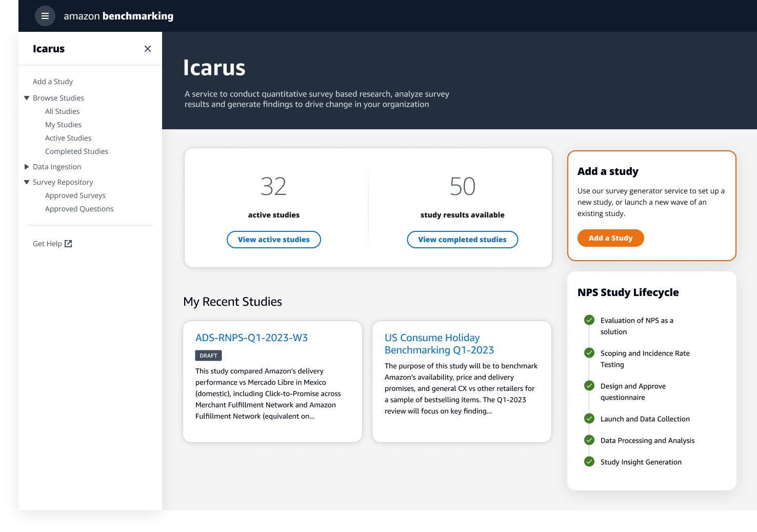Click the Data Ingestion label

click(57, 167)
